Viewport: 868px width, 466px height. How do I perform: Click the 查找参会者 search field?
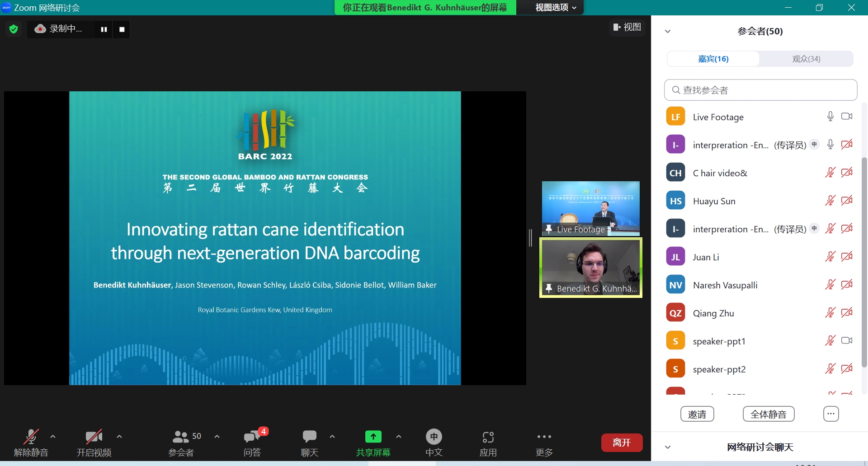761,90
